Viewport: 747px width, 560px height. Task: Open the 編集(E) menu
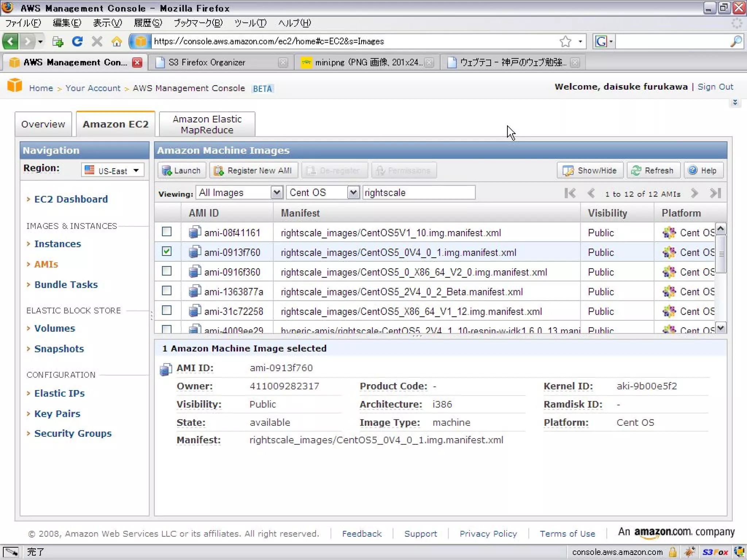(x=67, y=23)
